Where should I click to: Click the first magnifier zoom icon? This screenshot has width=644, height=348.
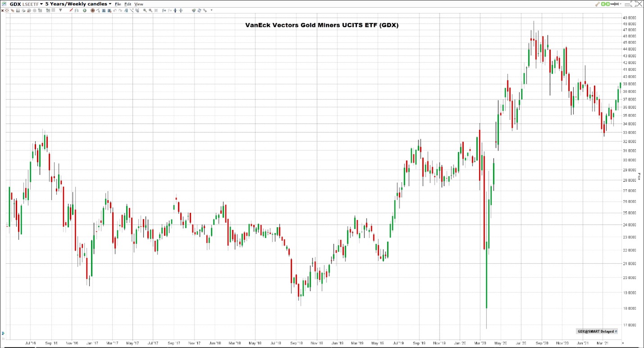click(145, 10)
